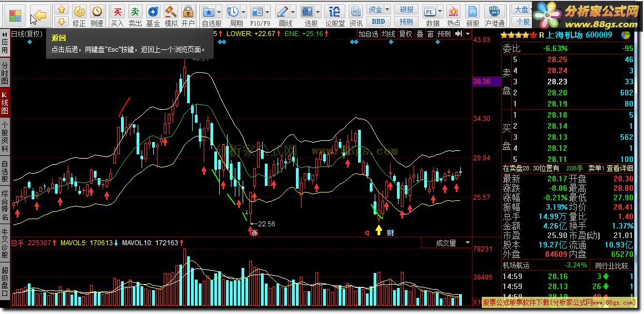
Task: Toggle 均线 moving averages on chart
Action: point(389,34)
